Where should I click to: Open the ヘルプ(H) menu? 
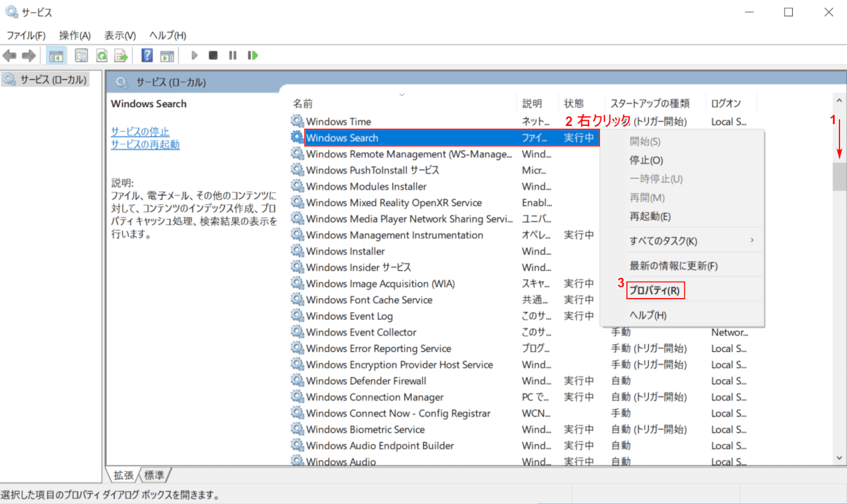[x=168, y=35]
